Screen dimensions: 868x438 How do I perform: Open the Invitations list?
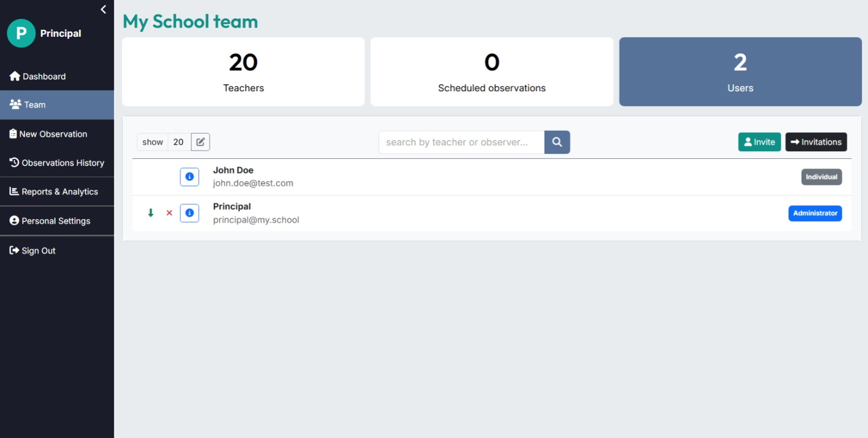tap(816, 142)
